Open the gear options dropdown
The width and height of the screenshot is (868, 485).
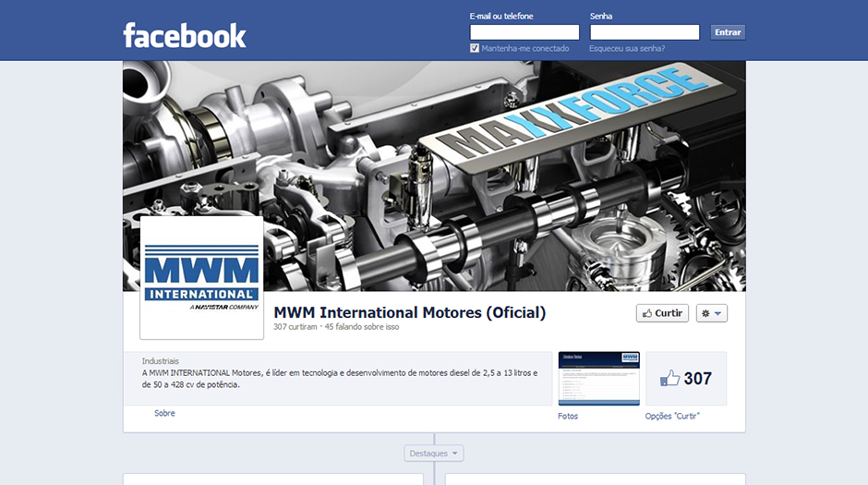click(711, 313)
